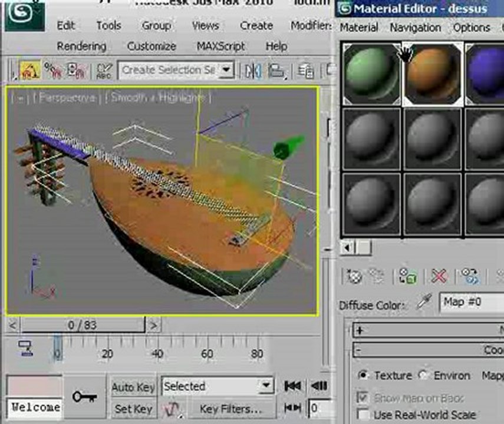Click the Map #0 button
Viewport: 504px width, 424px height.
coord(471,302)
